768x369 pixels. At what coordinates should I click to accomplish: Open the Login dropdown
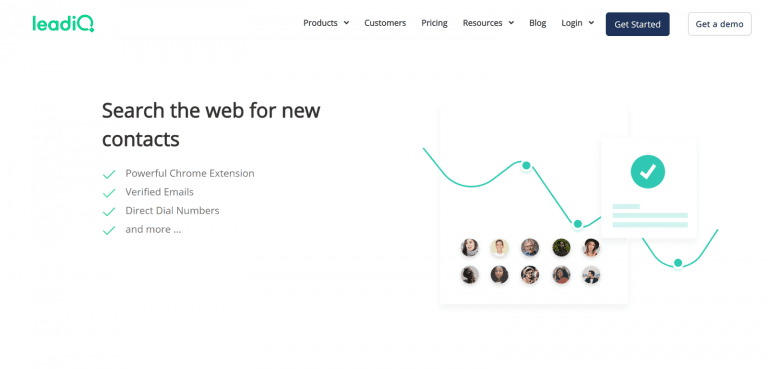point(577,23)
